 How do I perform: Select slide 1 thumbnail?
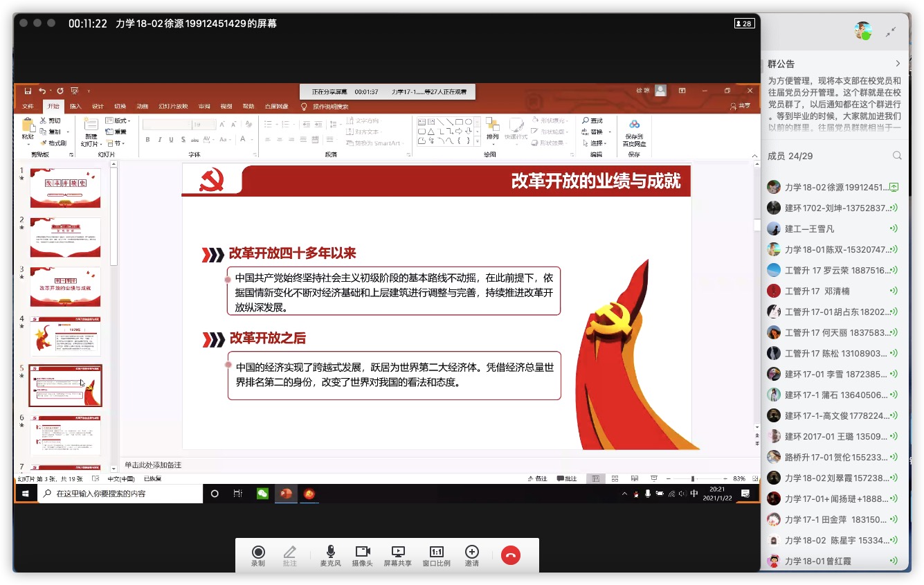tap(65, 188)
